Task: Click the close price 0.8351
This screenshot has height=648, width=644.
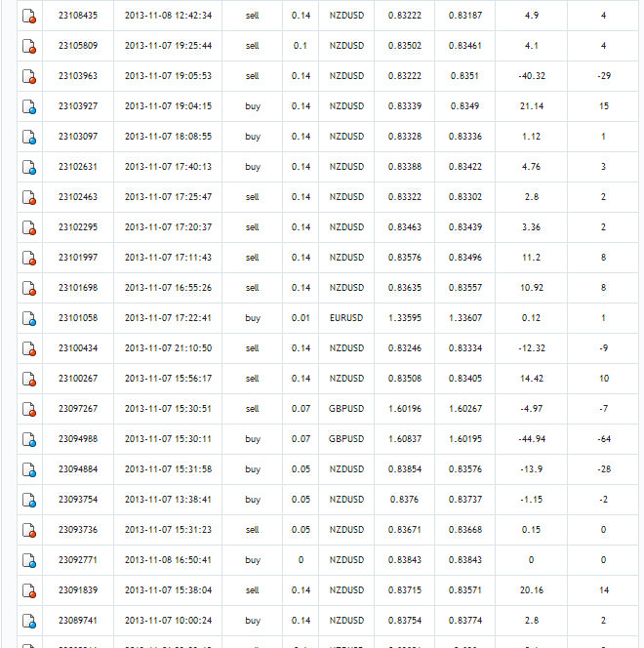Action: click(464, 75)
